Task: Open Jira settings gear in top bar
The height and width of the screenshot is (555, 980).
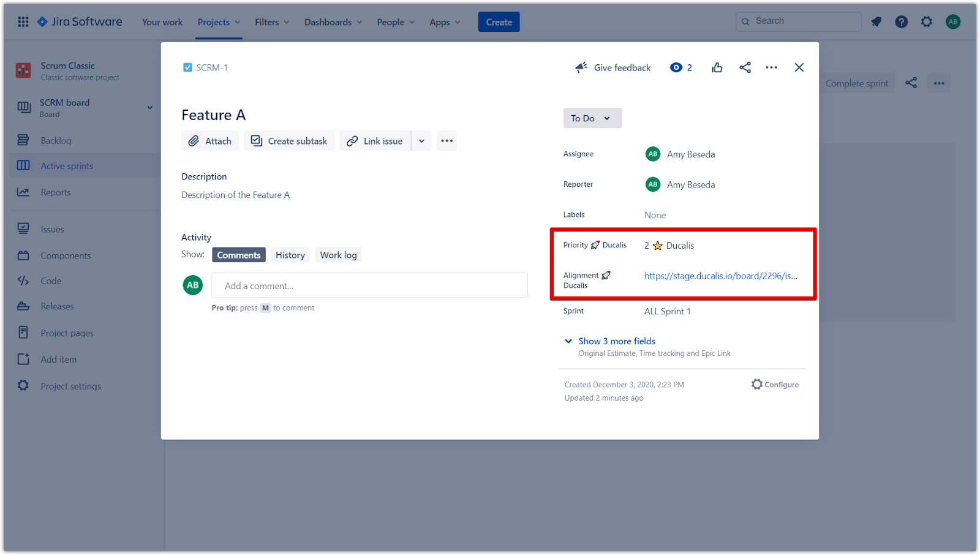Action: point(927,21)
